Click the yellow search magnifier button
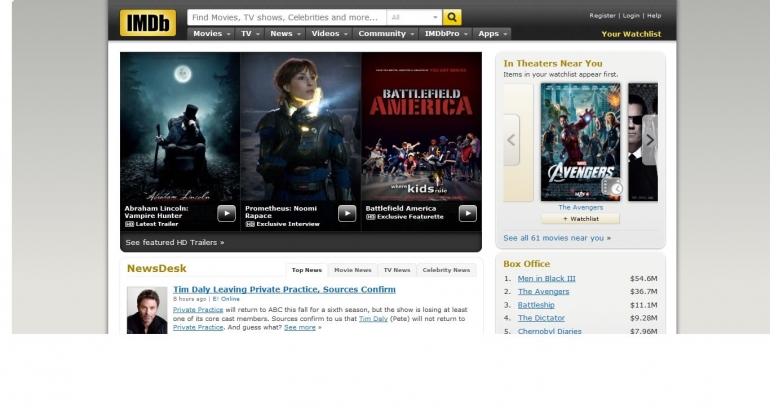The width and height of the screenshot is (770, 410). coord(452,17)
